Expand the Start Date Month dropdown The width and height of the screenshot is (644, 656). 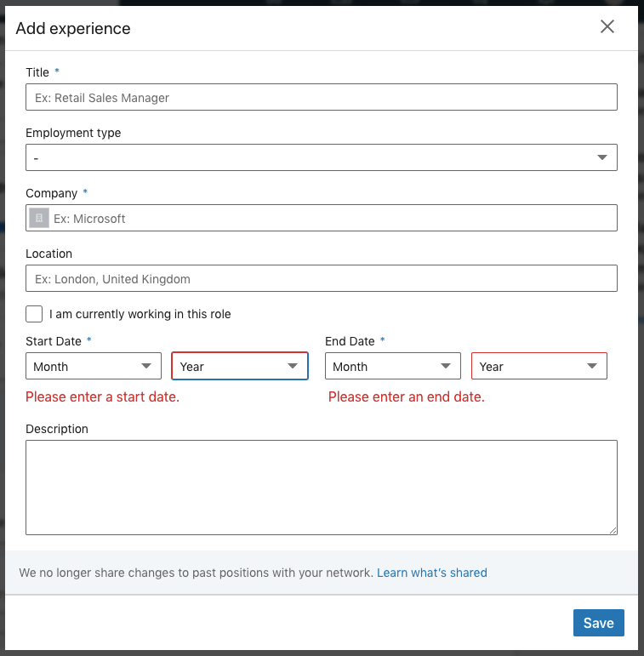click(94, 367)
